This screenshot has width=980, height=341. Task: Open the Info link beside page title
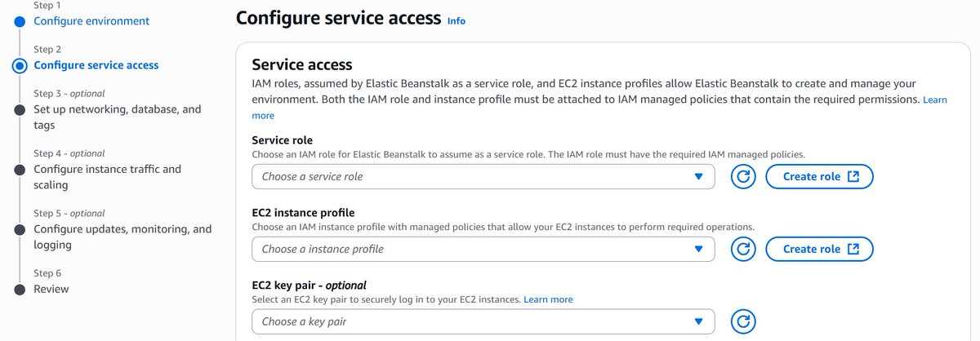click(457, 21)
